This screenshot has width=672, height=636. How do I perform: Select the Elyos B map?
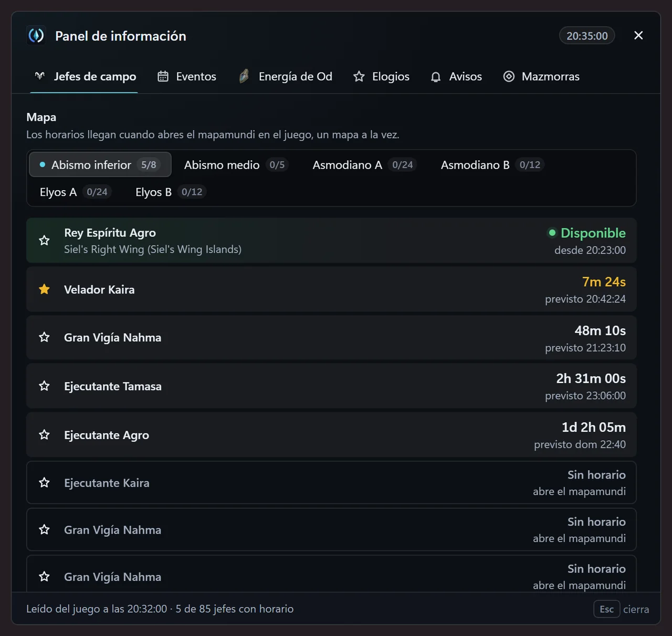[x=170, y=192]
